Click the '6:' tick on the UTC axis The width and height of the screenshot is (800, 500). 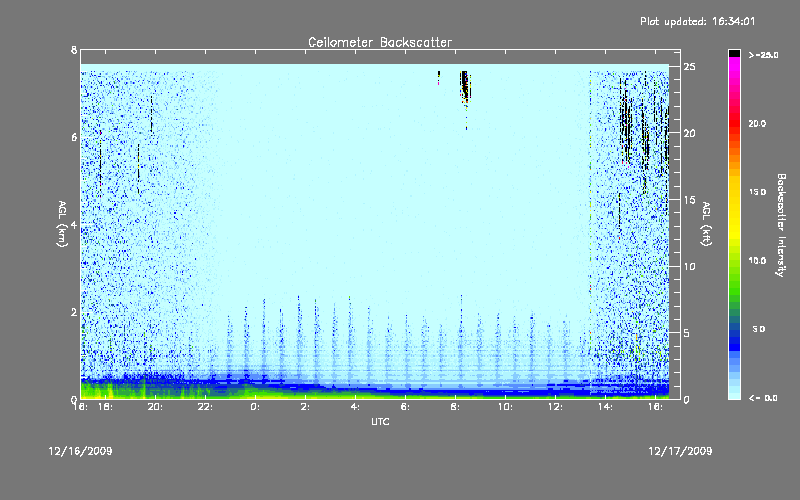(405, 407)
